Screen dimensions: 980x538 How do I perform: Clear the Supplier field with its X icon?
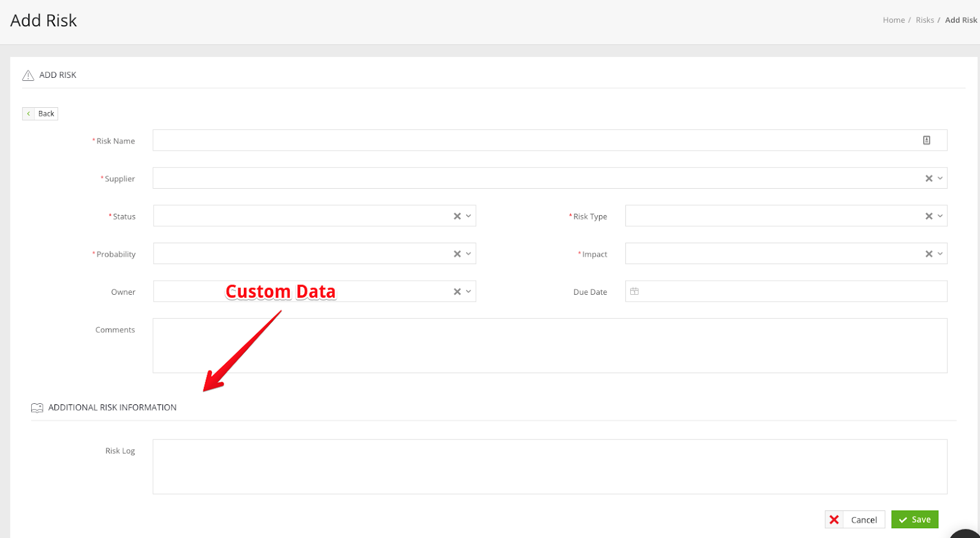point(929,178)
